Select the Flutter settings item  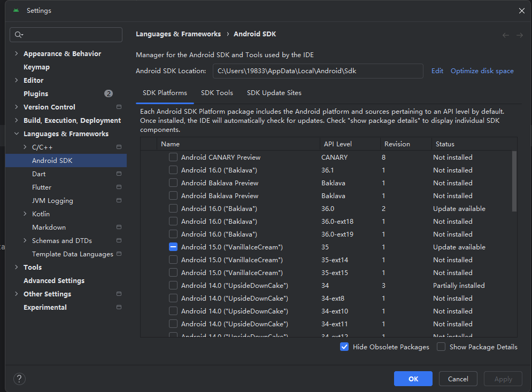(x=42, y=187)
